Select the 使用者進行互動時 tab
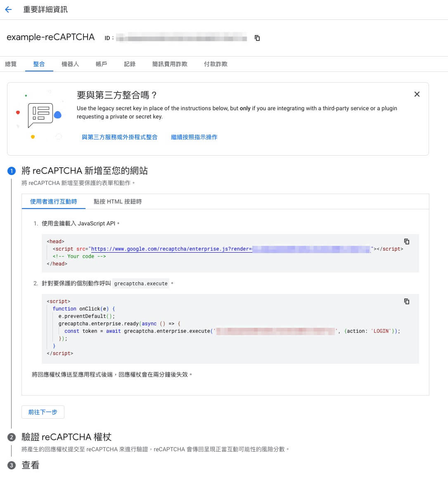This screenshot has width=448, height=488. pos(53,201)
